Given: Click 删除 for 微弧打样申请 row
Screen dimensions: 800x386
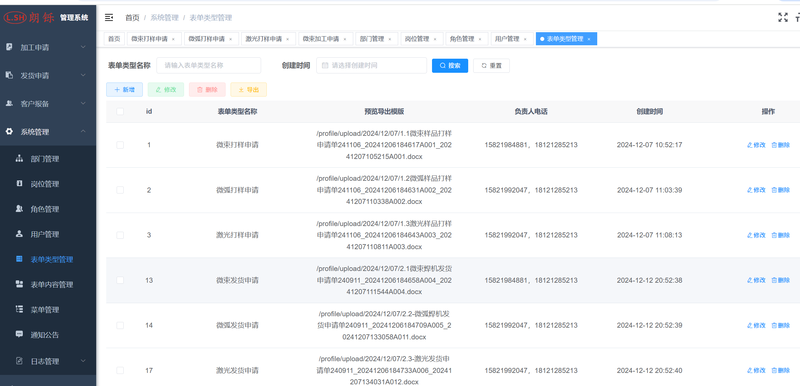Looking at the screenshot, I should point(781,190).
